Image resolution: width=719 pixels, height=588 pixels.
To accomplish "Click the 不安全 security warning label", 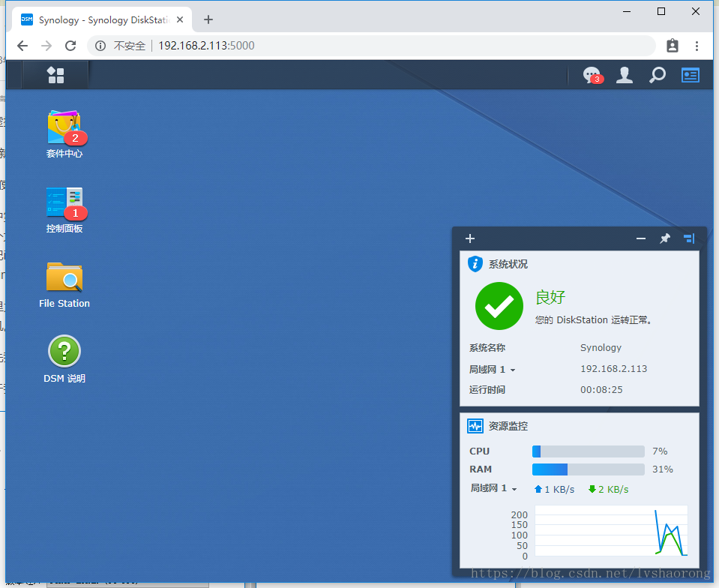I will coord(129,46).
